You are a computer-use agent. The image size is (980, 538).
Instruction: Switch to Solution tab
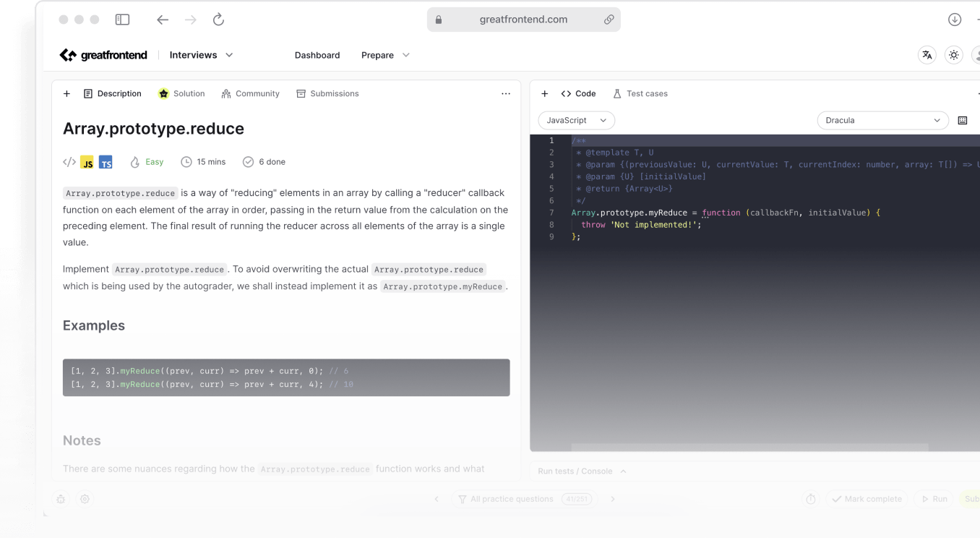tap(181, 93)
